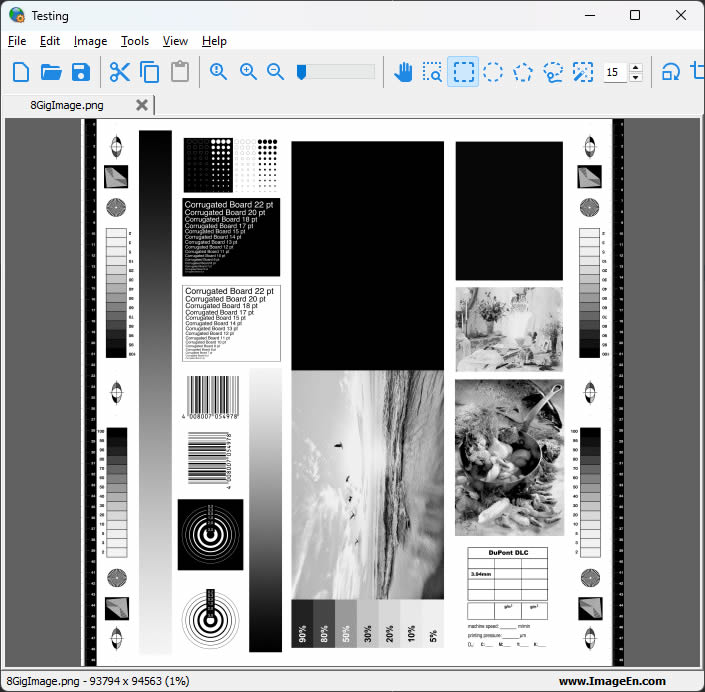Screen dimensions: 705x692
Task: Click the Zoom Out magnifier
Action: point(275,72)
